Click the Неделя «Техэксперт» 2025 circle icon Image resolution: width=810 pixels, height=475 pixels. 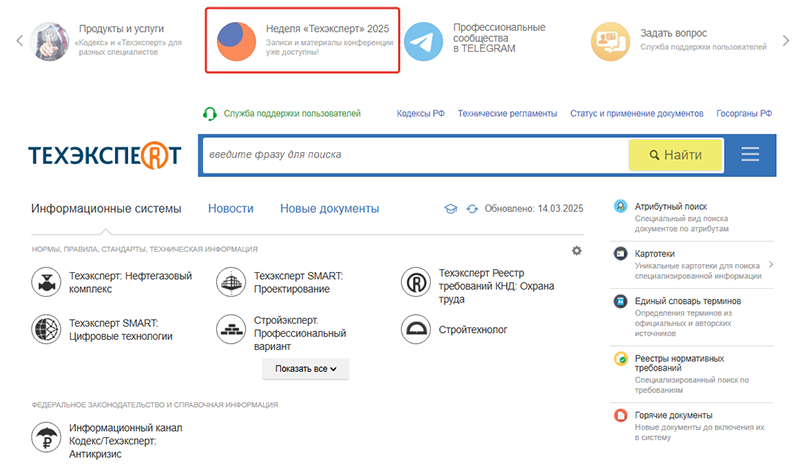tap(236, 41)
